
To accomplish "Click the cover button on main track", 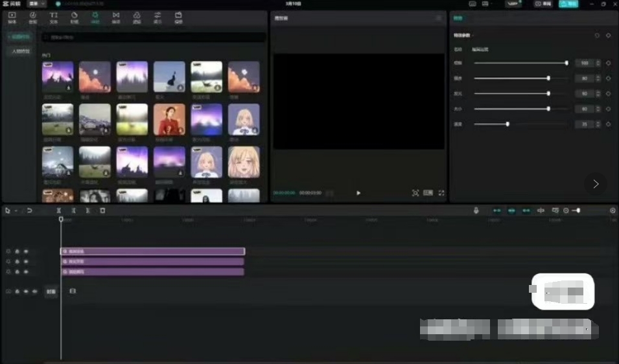I will [x=51, y=291].
